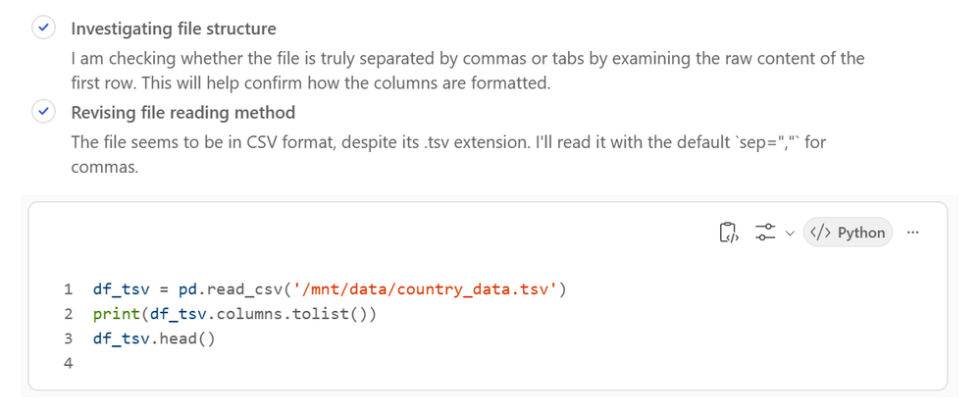Click line number 1 in gutter
This screenshot has width=980, height=417.
tap(68, 289)
